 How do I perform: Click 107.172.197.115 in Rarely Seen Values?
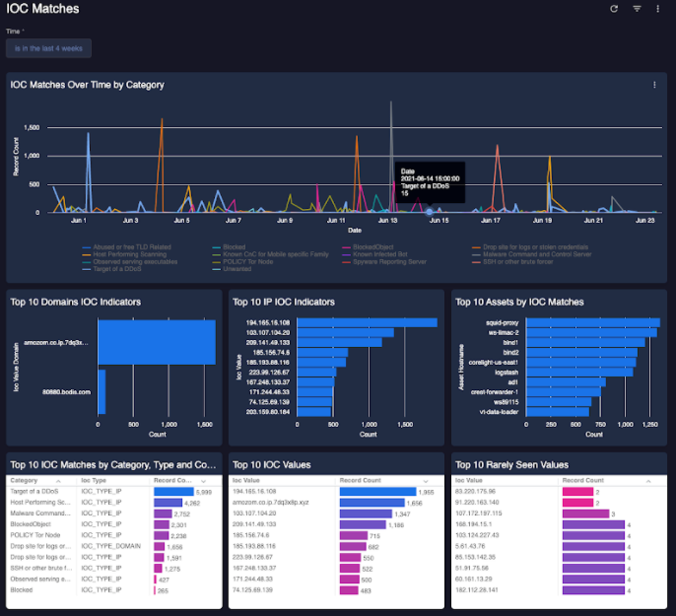[479, 513]
